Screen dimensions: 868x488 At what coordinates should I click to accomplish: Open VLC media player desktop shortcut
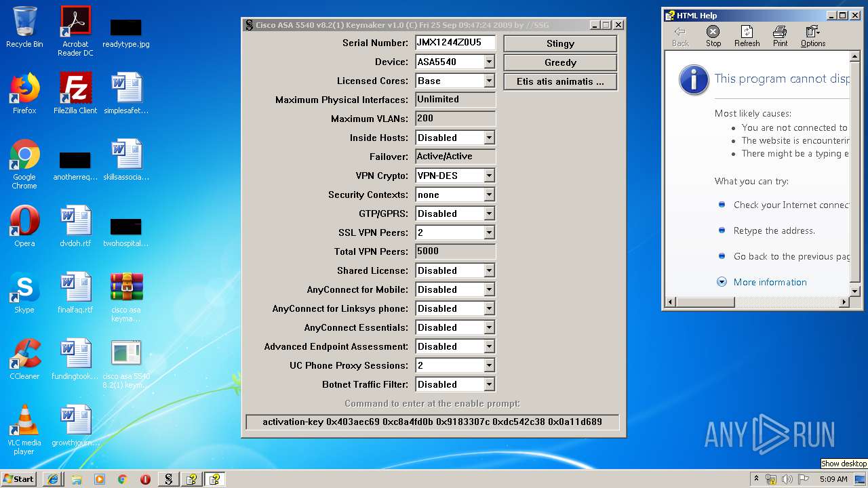(x=24, y=430)
